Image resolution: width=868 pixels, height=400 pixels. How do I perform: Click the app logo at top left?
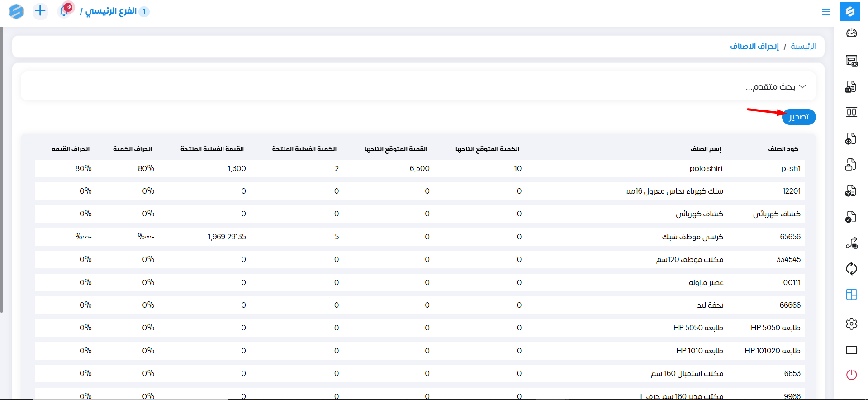(16, 11)
